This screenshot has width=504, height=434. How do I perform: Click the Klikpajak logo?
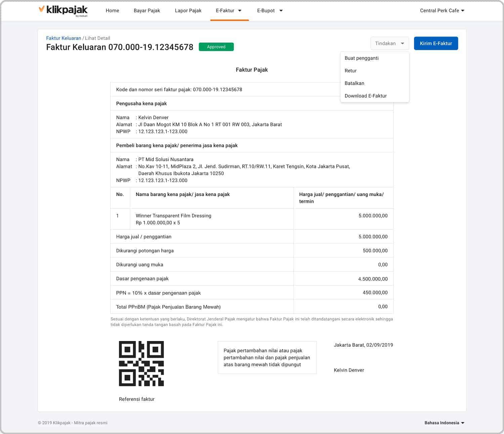point(63,10)
